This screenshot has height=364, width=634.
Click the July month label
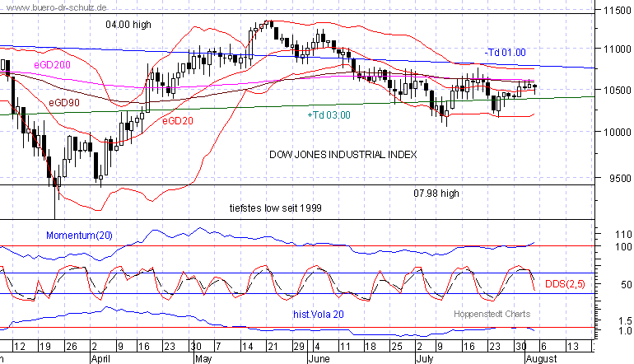[x=425, y=359]
